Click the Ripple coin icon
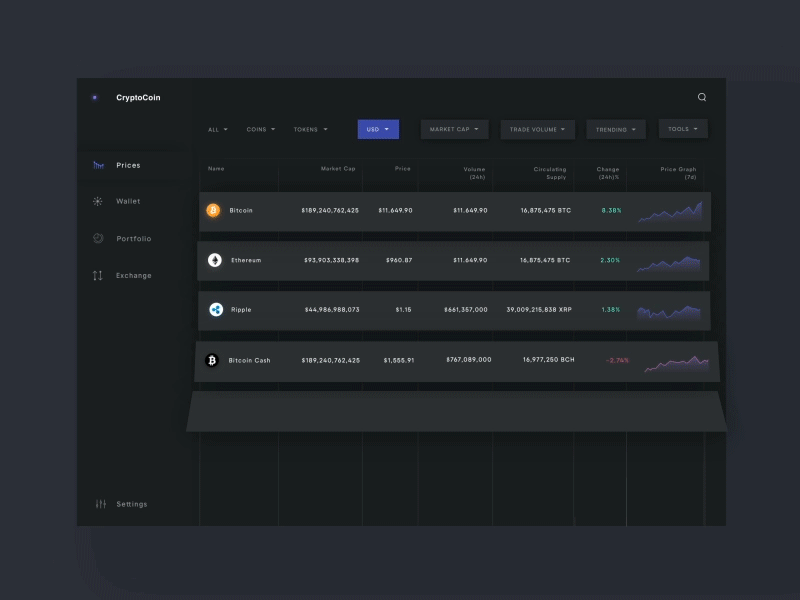Image resolution: width=800 pixels, height=600 pixels. pos(216,310)
